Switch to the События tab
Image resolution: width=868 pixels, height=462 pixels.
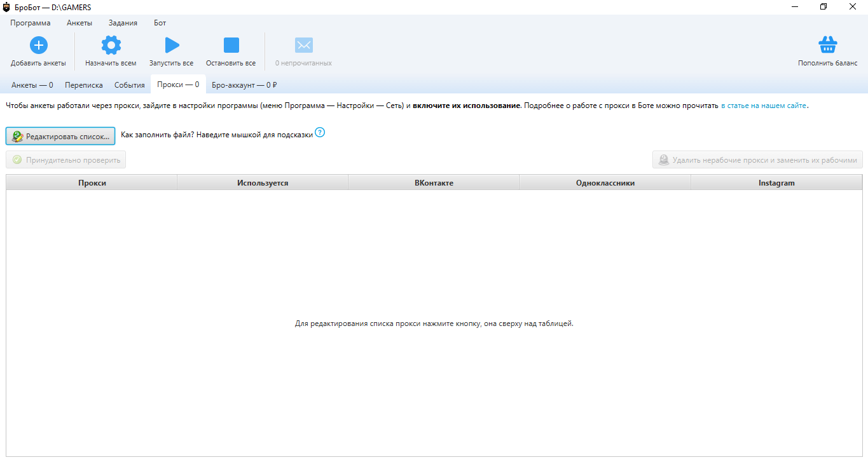(x=130, y=85)
